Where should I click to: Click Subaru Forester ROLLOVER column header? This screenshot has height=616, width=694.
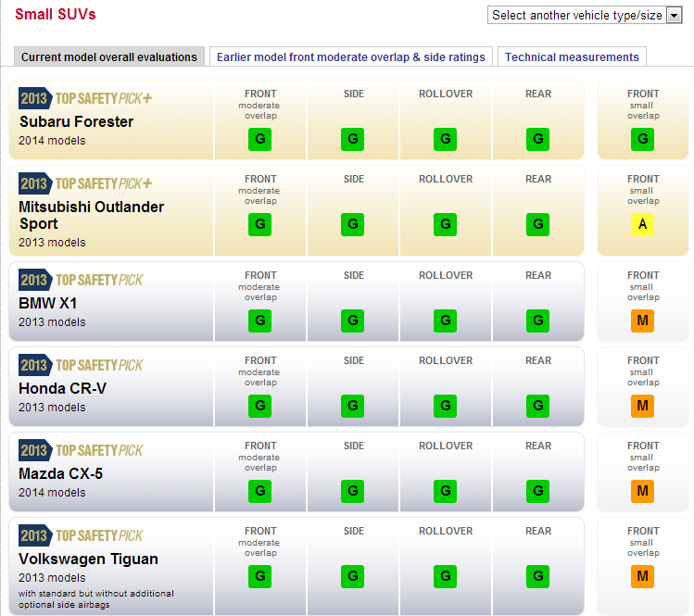click(x=446, y=94)
